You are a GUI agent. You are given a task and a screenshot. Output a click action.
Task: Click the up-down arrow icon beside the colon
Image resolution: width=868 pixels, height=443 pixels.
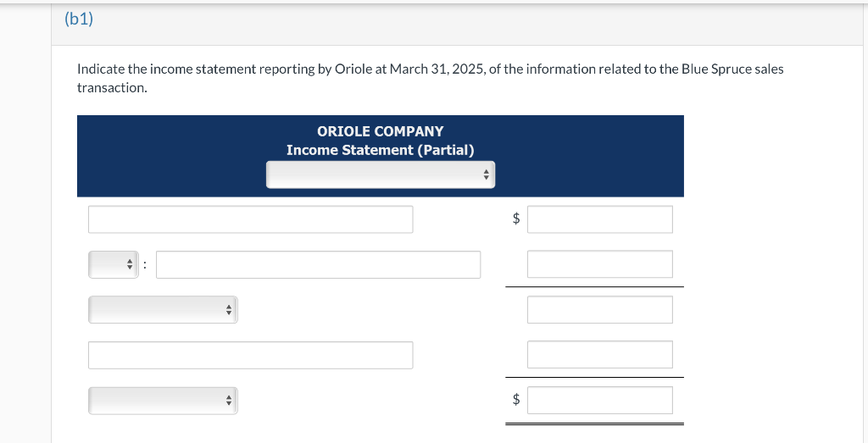[x=130, y=265]
